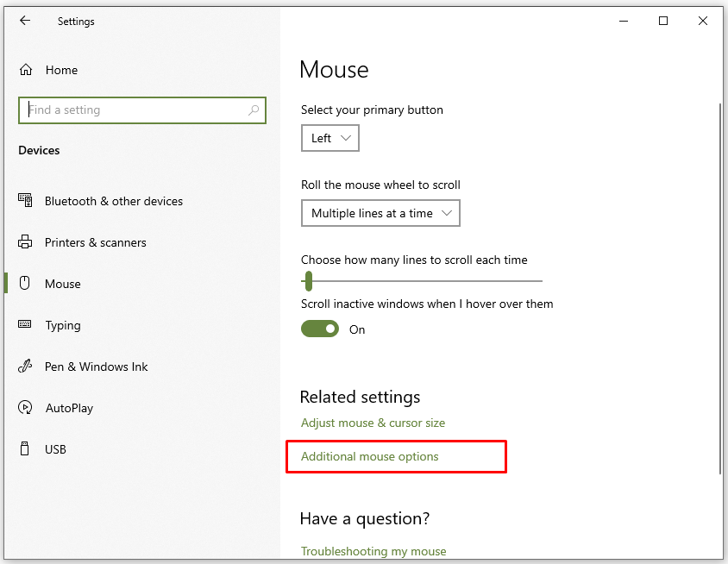Click the Bluetooth & other devices icon
This screenshot has height=564, width=728.
pyautogui.click(x=25, y=201)
